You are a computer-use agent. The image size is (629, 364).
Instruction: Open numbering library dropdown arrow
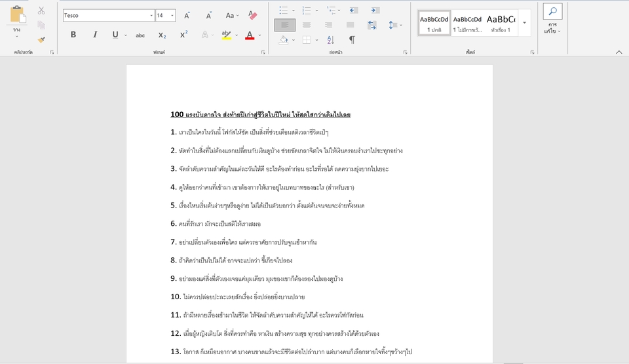click(x=316, y=10)
